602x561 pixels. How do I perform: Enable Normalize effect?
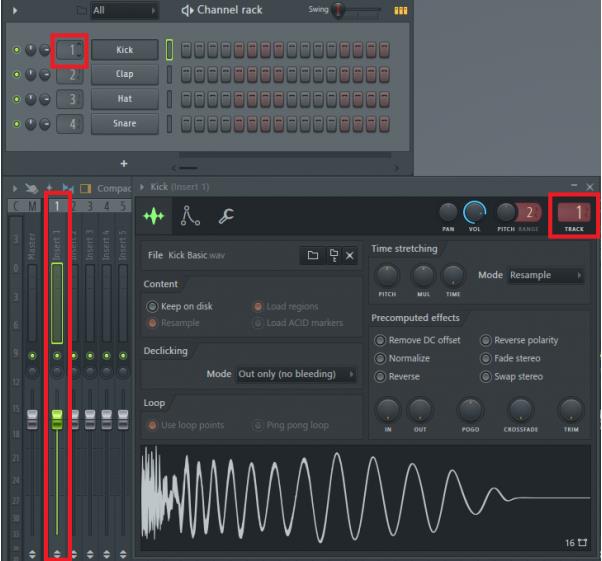(x=380, y=358)
